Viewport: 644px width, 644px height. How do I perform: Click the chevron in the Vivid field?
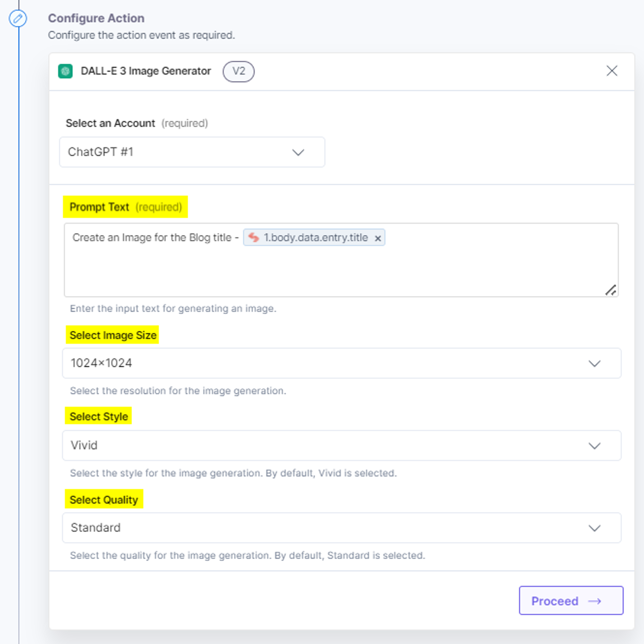point(594,446)
